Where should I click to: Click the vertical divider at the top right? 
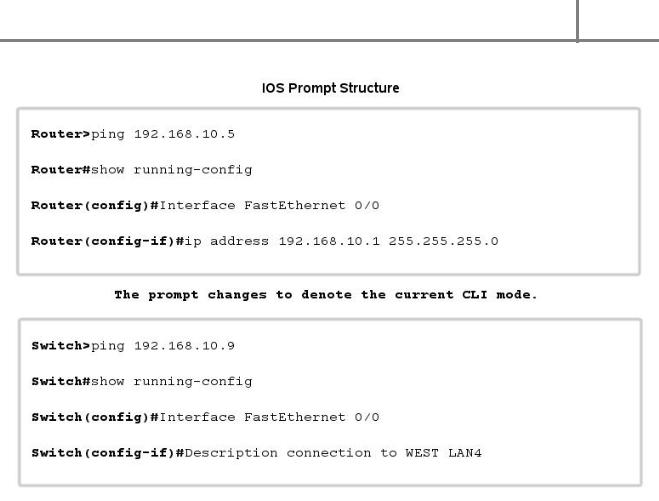tap(578, 20)
